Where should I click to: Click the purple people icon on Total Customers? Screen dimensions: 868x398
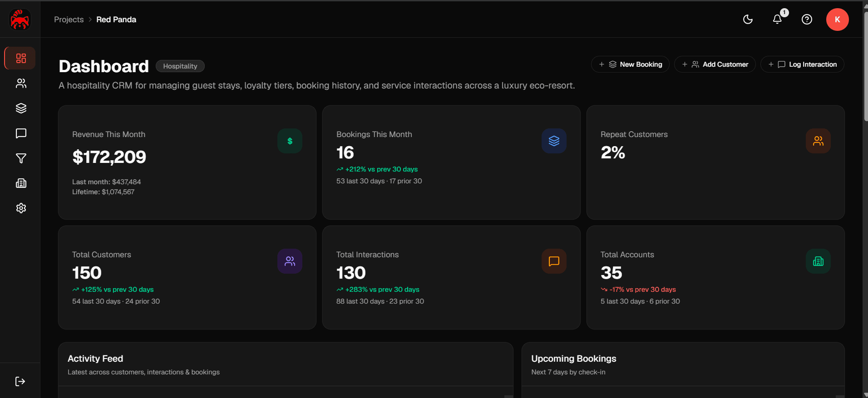[290, 261]
